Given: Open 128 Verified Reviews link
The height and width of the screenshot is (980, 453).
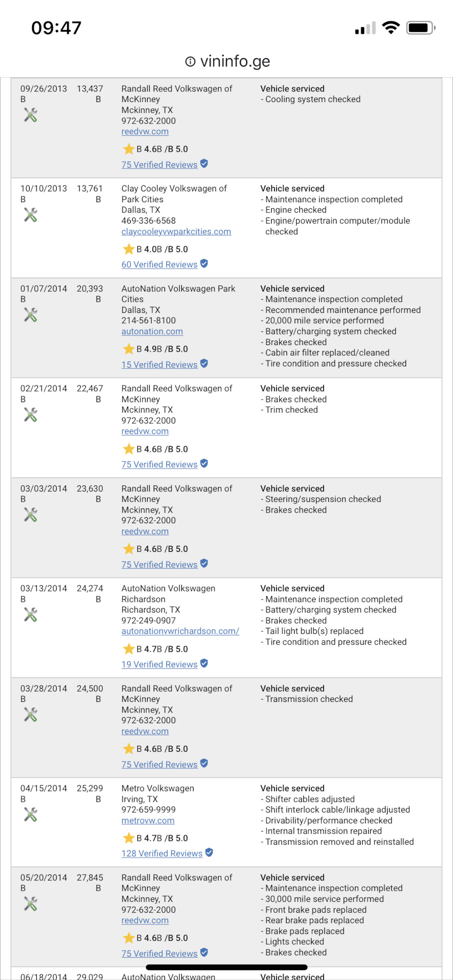Looking at the screenshot, I should click(x=162, y=853).
